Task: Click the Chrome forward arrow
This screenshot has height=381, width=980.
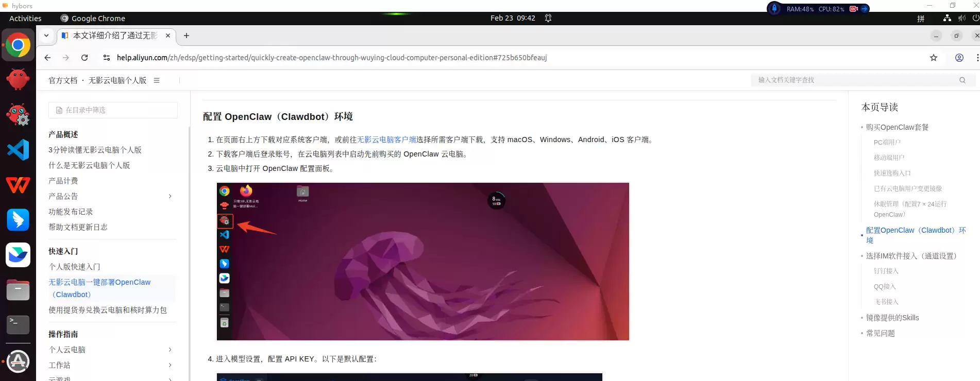Action: (x=66, y=58)
